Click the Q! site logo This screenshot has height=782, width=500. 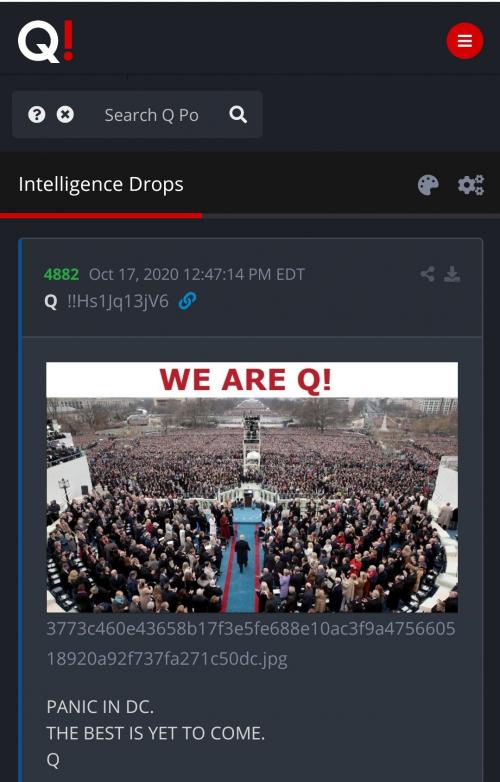tap(46, 41)
